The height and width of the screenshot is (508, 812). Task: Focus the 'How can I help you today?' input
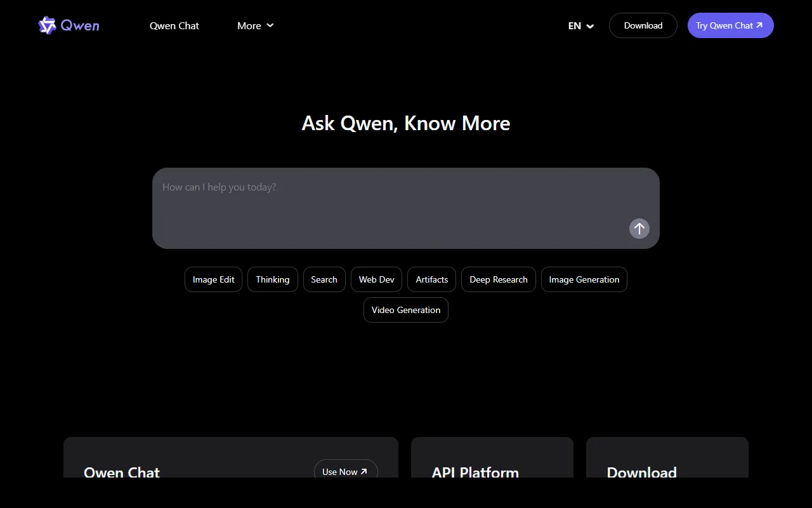click(x=393, y=197)
